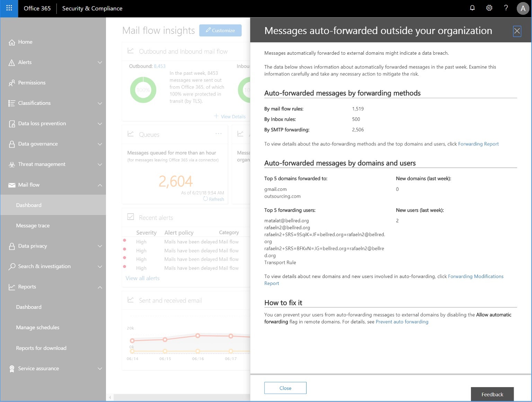Click the Data governance lock icon
This screenshot has width=532, height=402.
click(12, 144)
